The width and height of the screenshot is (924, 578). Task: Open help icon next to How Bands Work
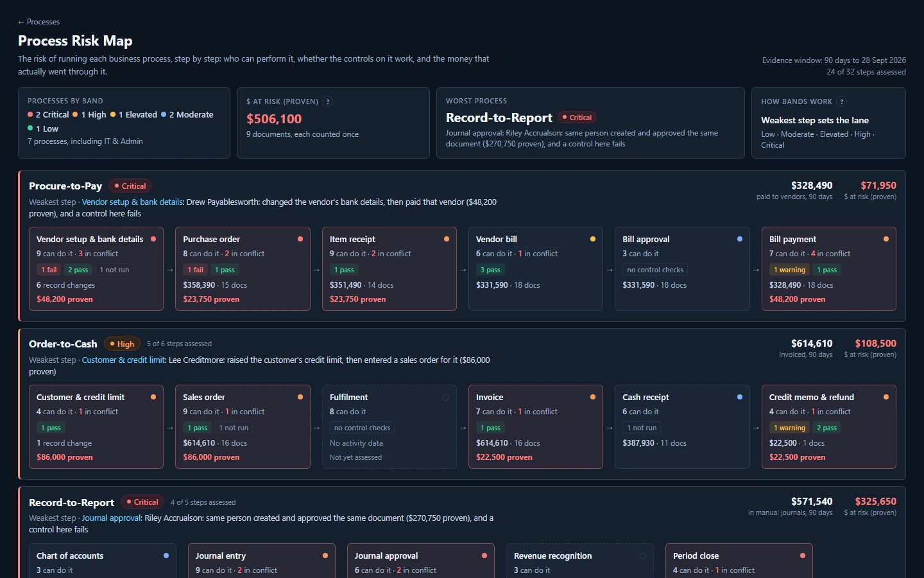coord(842,101)
